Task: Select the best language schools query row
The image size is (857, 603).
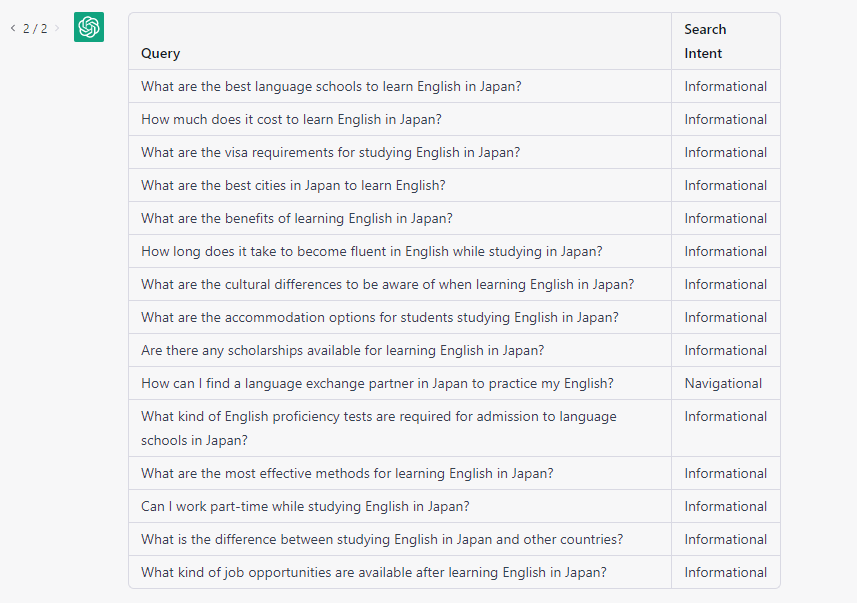Action: click(x=454, y=86)
